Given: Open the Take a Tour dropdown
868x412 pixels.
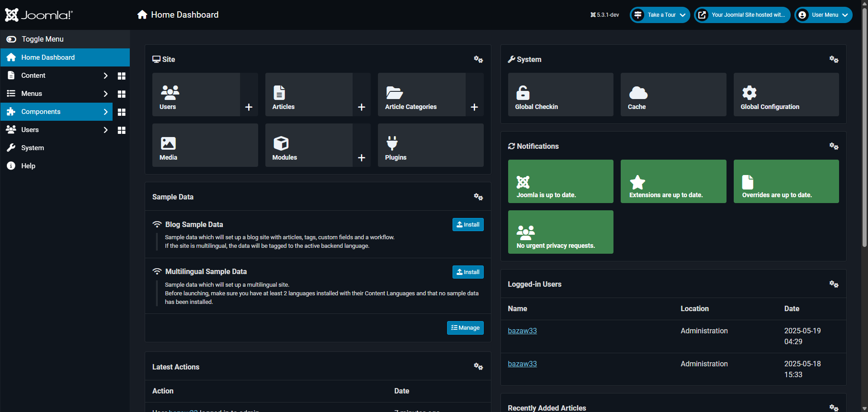Looking at the screenshot, I should [x=660, y=15].
